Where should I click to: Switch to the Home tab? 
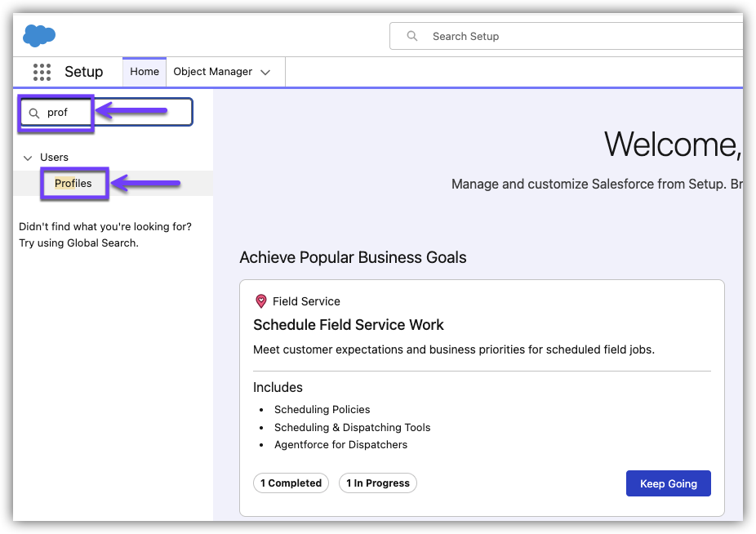[x=145, y=72]
